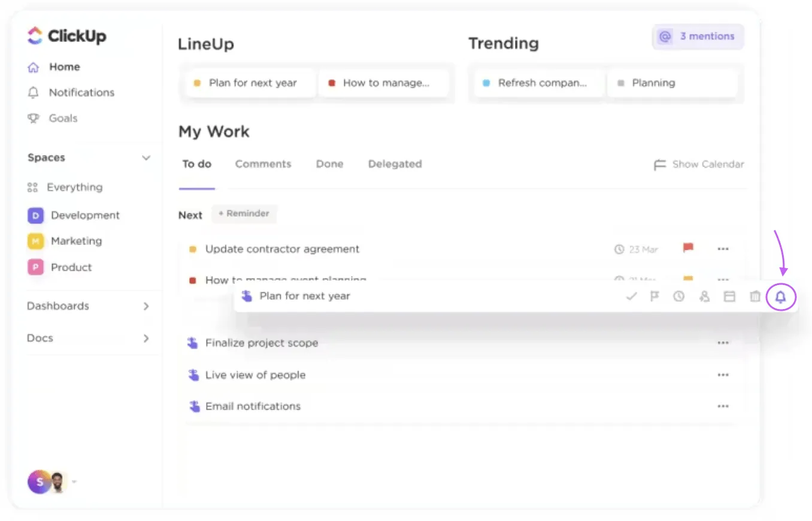The image size is (812, 521).
Task: Switch to the To do tab
Action: tap(197, 164)
